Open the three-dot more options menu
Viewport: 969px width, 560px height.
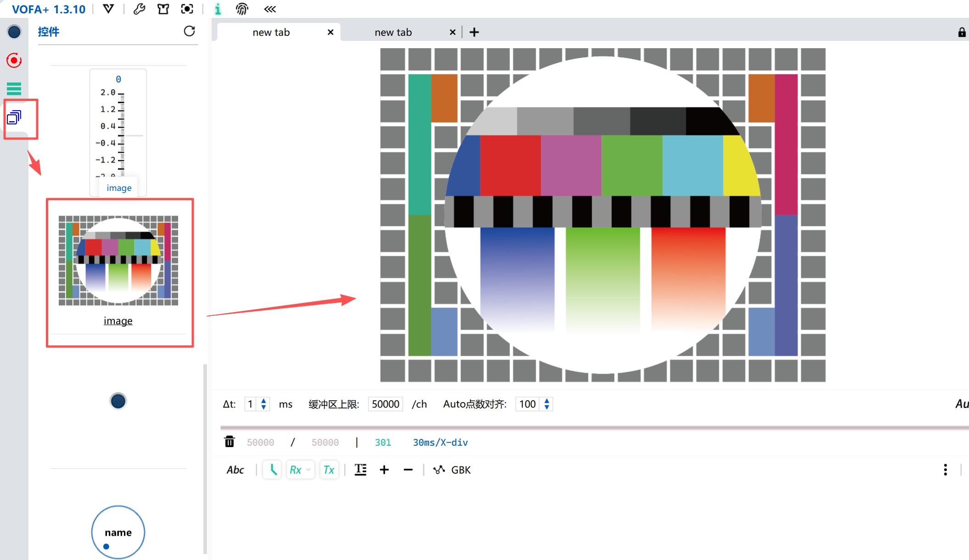(x=945, y=470)
